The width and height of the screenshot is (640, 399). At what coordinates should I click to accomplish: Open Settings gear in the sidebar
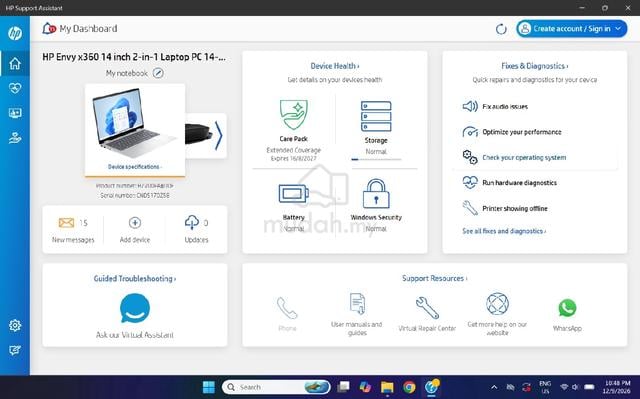click(15, 325)
